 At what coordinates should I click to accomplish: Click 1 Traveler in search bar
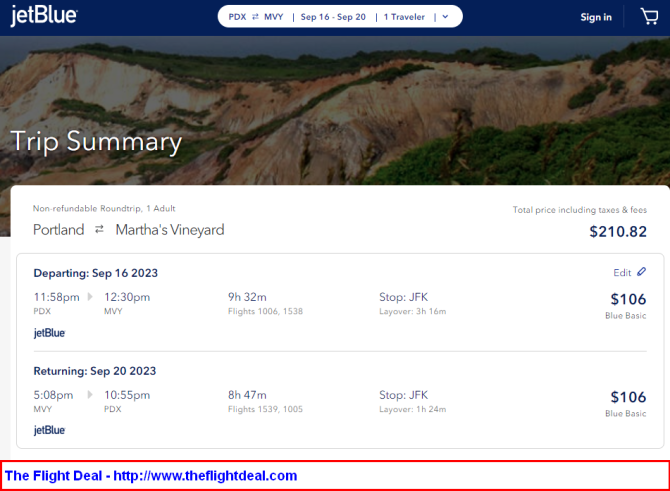pyautogui.click(x=404, y=17)
